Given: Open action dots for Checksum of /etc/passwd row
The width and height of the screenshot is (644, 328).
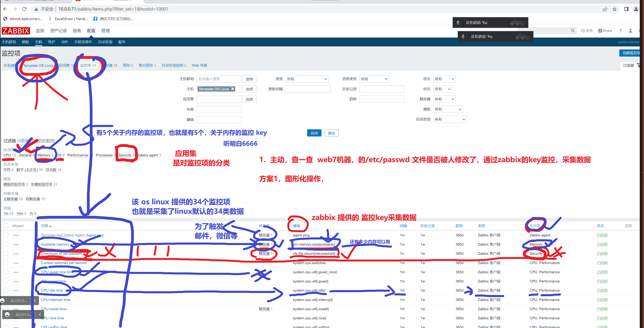Looking at the screenshot, I should point(16,254).
